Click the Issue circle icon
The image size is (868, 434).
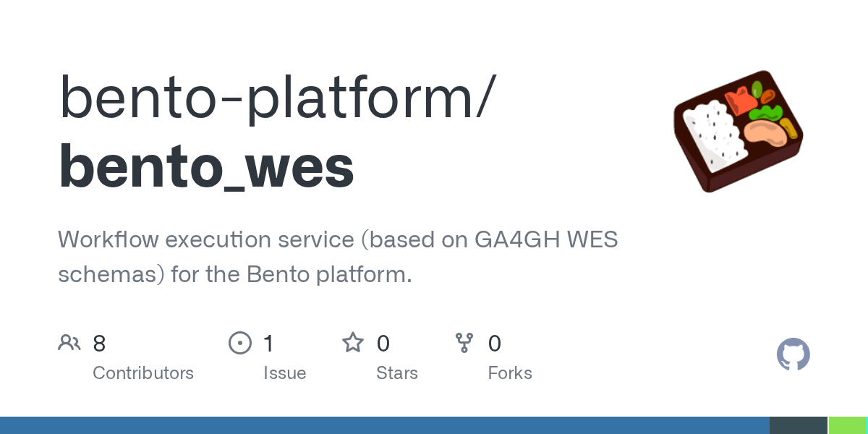tap(239, 343)
